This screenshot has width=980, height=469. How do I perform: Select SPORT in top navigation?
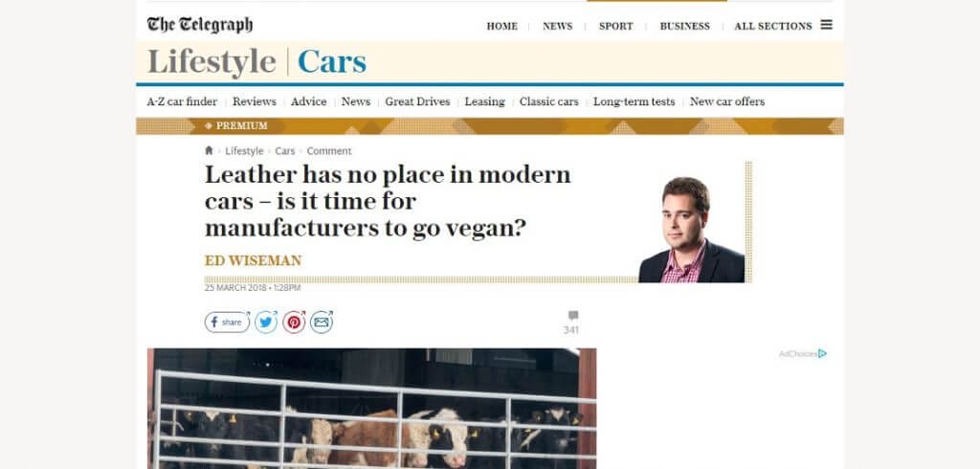(615, 26)
